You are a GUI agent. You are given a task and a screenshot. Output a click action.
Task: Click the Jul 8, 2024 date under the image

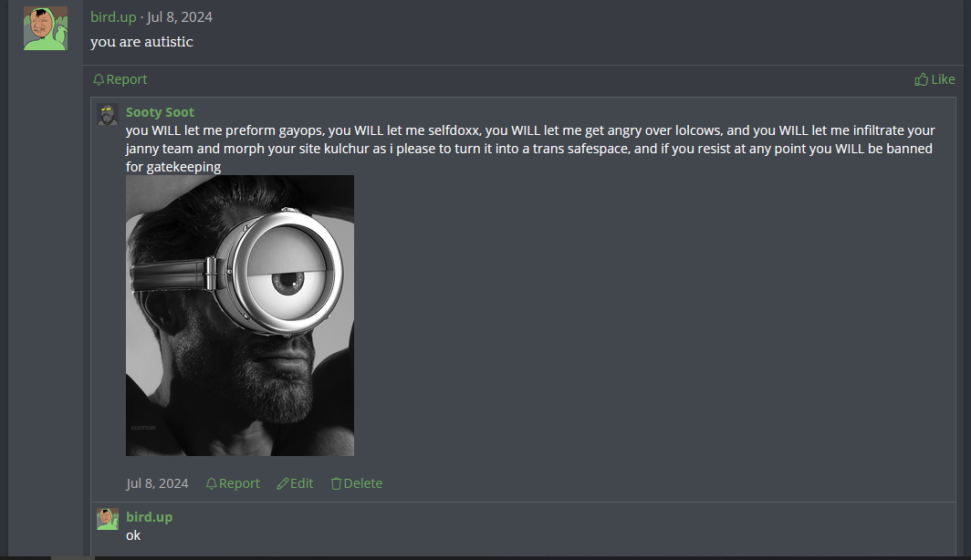click(x=157, y=483)
